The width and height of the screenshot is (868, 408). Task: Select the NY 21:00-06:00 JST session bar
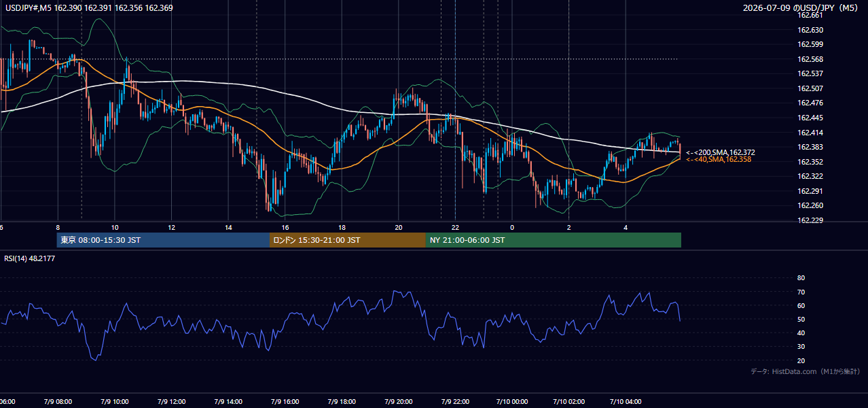pyautogui.click(x=554, y=240)
